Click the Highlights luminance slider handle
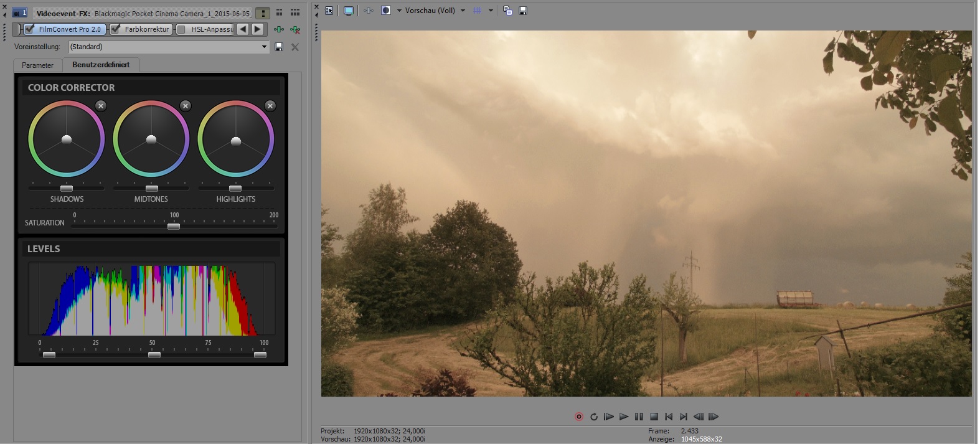 point(235,188)
